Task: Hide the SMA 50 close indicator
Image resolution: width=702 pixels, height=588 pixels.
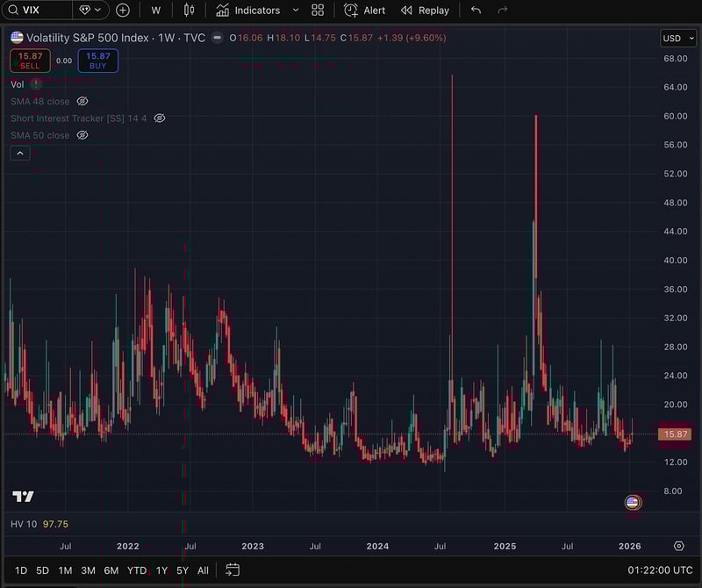Action: 82,135
